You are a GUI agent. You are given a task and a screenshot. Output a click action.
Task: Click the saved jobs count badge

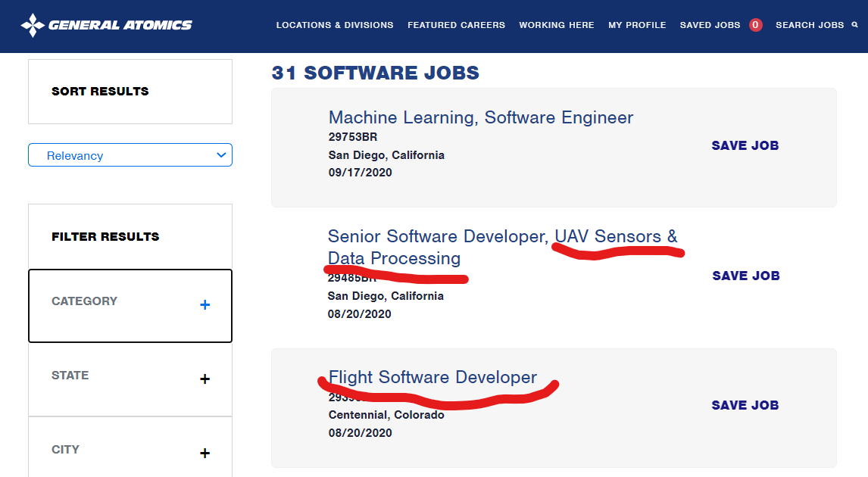click(755, 25)
